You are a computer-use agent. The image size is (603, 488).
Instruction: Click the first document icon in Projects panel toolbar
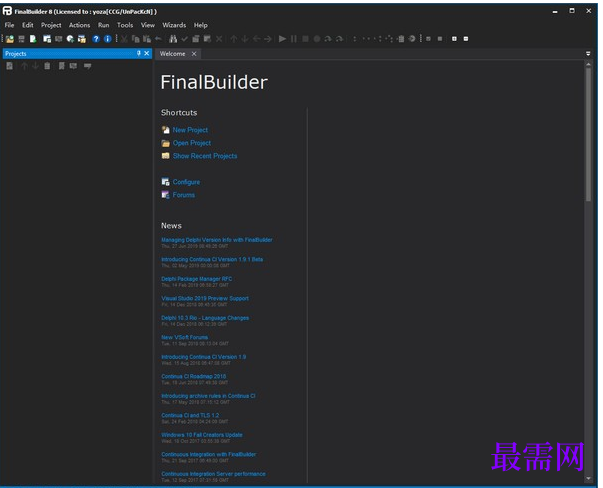(x=10, y=66)
